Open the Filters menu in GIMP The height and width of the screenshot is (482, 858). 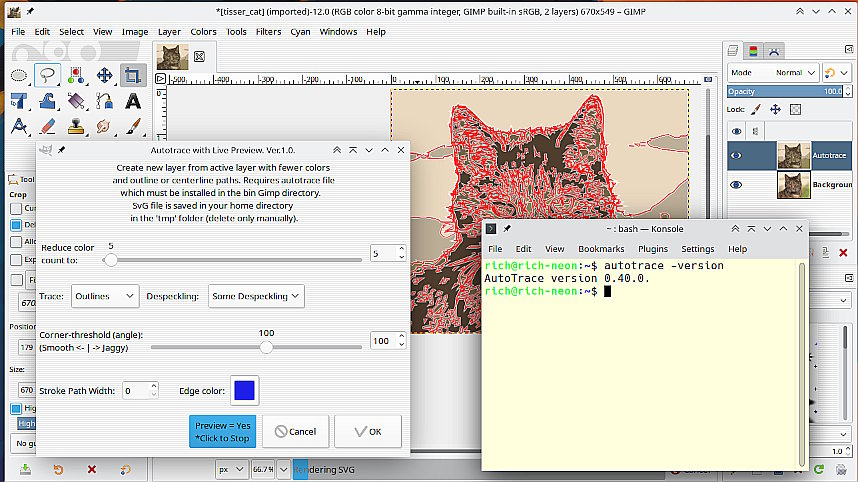tap(268, 32)
